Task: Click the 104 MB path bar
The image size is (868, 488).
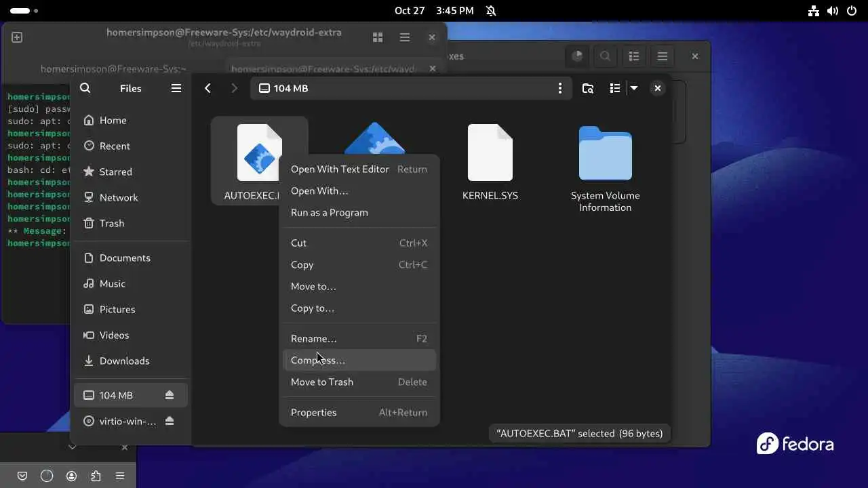Action: (x=410, y=88)
